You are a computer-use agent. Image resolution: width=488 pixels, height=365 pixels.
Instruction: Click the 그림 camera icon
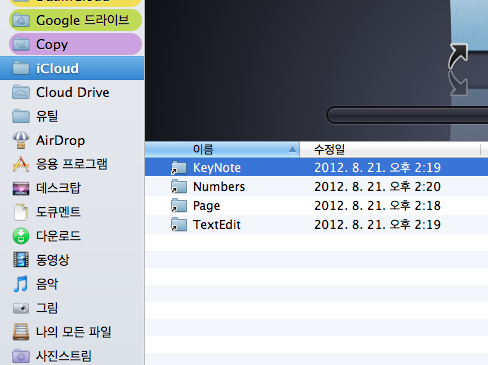[21, 308]
